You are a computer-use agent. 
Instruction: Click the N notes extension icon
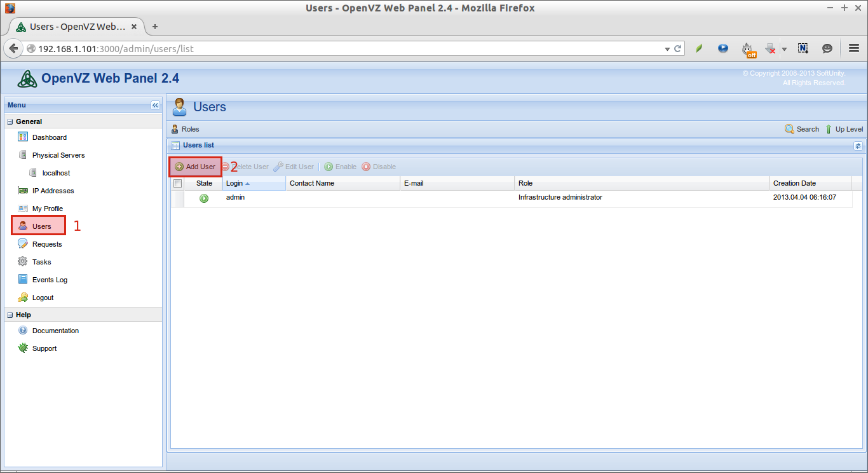click(x=803, y=48)
